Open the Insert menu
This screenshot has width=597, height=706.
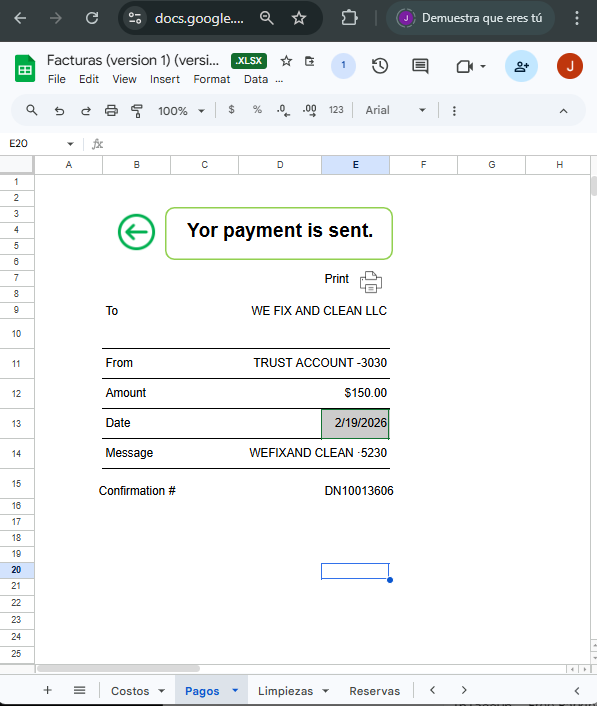(165, 79)
